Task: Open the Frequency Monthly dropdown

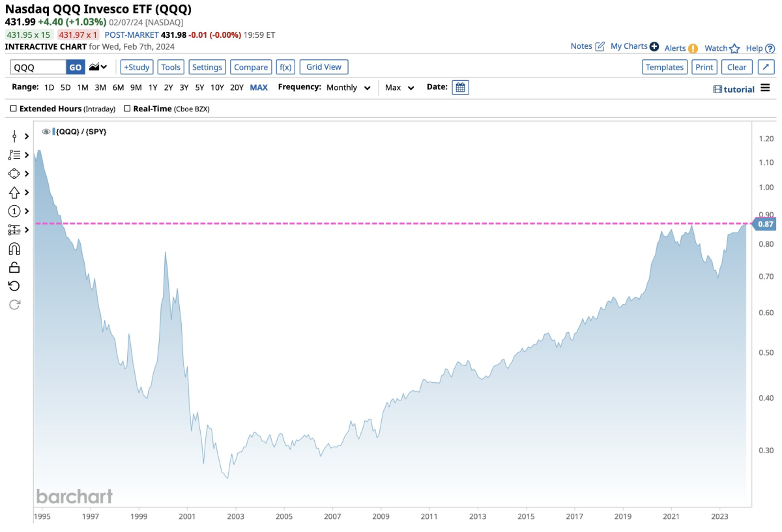Action: [x=349, y=87]
